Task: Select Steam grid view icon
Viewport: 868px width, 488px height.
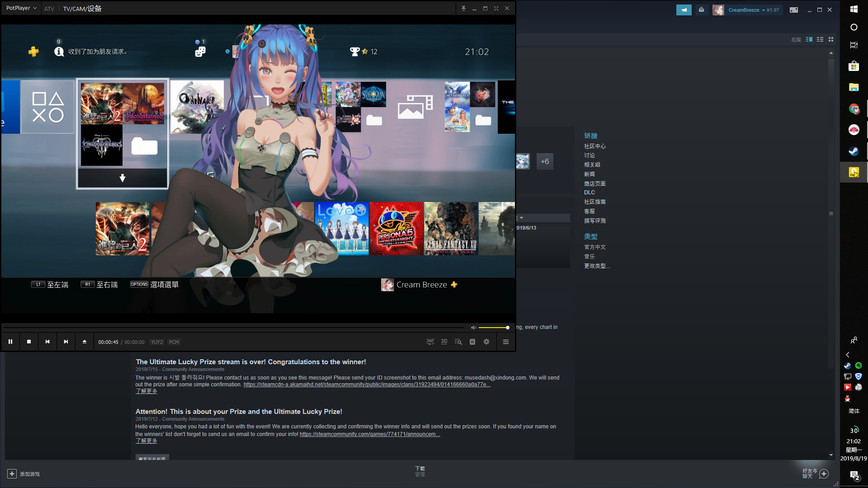Action: click(831, 39)
